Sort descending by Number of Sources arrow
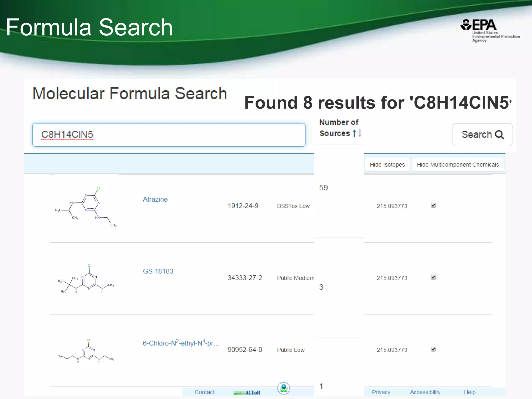Screen dimensions: 532x399 [x=360, y=133]
